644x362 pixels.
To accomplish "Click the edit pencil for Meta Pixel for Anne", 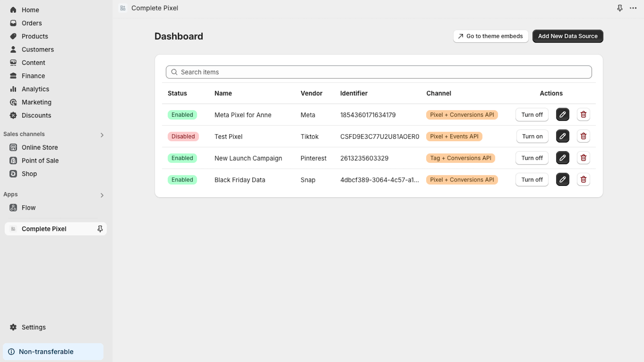I will coord(562,114).
